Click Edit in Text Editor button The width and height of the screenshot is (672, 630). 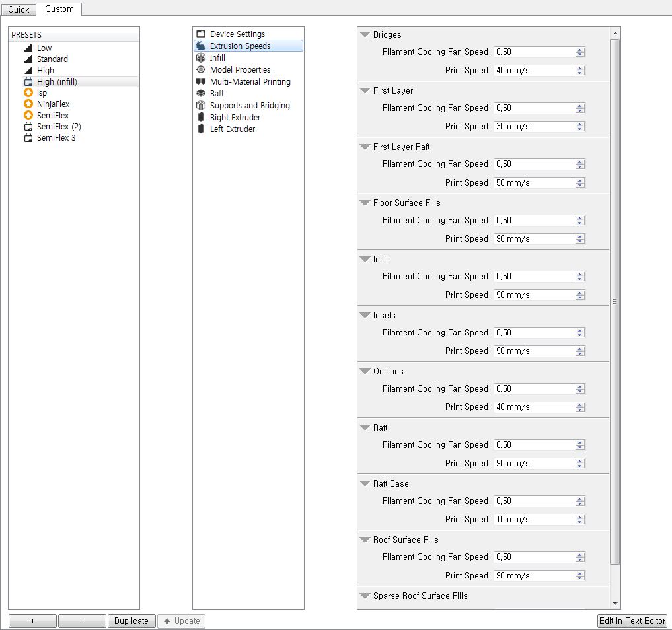point(632,621)
